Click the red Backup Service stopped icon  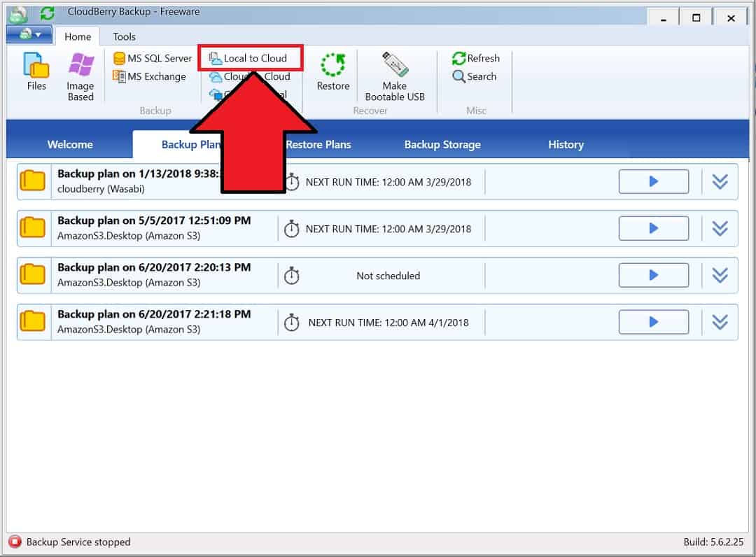pyautogui.click(x=15, y=542)
